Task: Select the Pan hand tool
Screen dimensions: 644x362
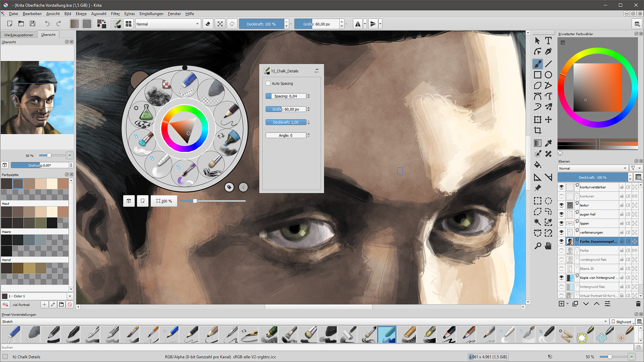Action: click(548, 246)
